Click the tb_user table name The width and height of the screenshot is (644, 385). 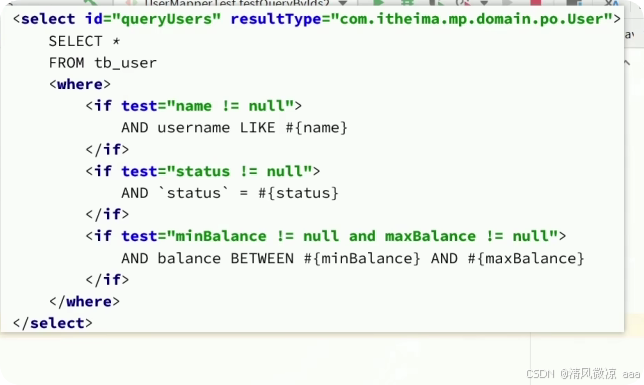(125, 63)
